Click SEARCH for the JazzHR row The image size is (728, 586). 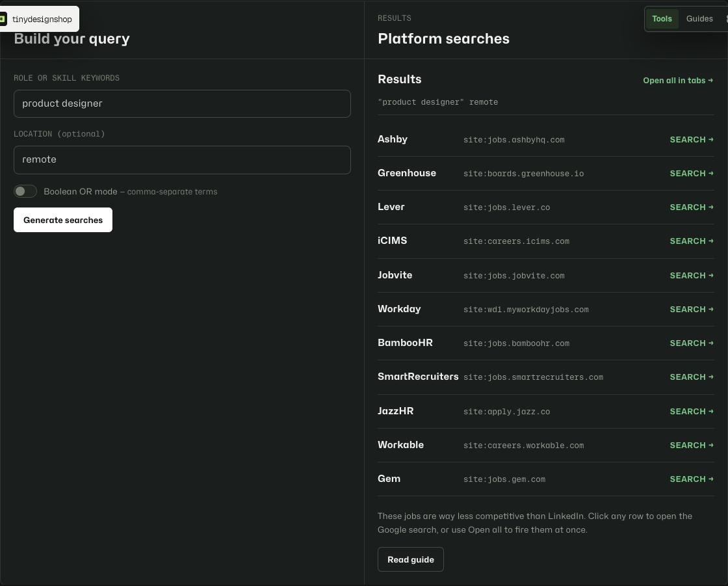(x=692, y=411)
